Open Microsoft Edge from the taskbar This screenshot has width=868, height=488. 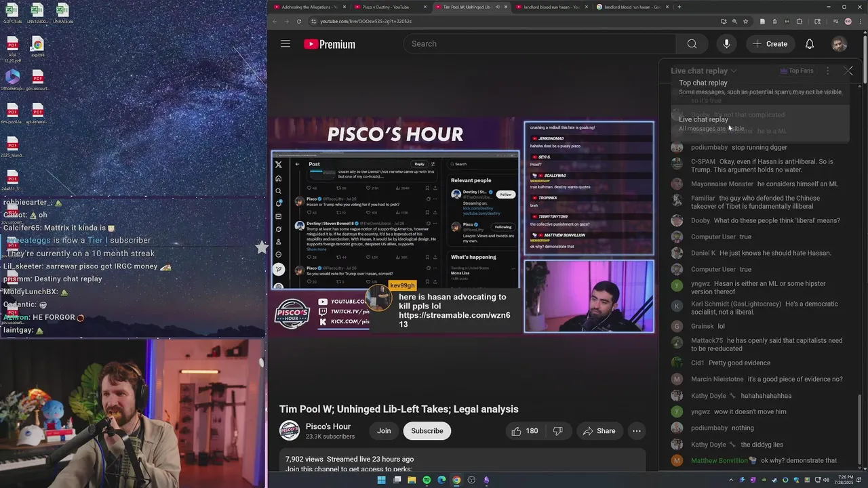441,480
